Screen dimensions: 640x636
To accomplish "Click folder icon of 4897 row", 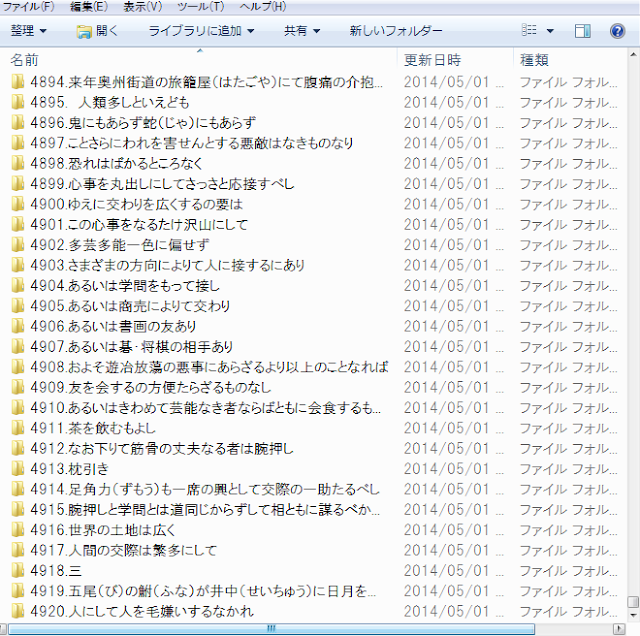I will pyautogui.click(x=18, y=143).
